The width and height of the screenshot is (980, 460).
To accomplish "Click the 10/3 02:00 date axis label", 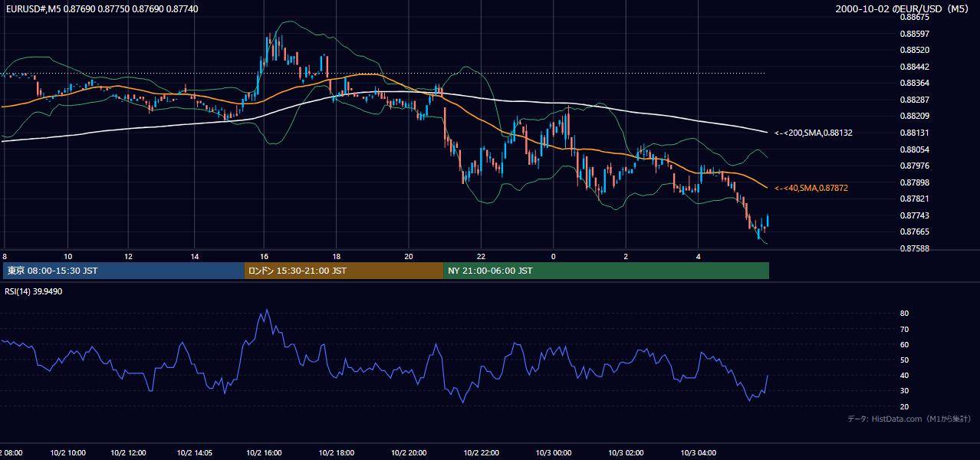I will tap(626, 452).
